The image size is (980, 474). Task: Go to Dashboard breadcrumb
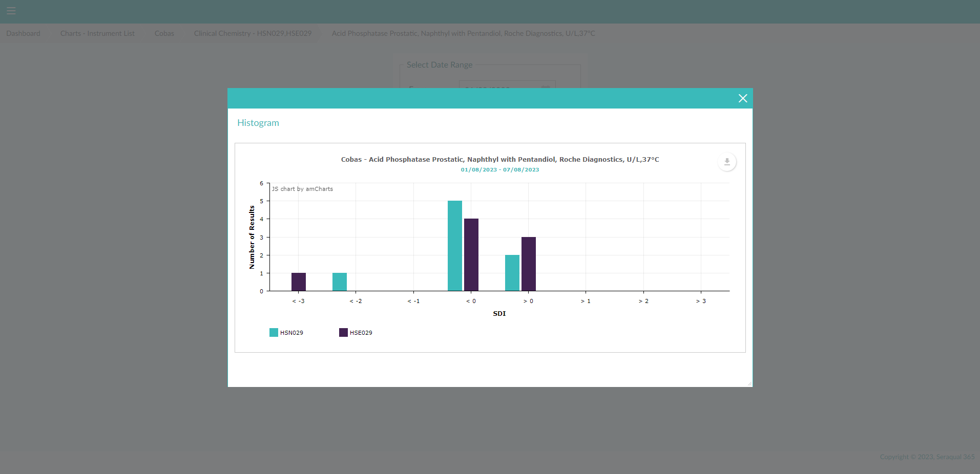pyautogui.click(x=23, y=33)
